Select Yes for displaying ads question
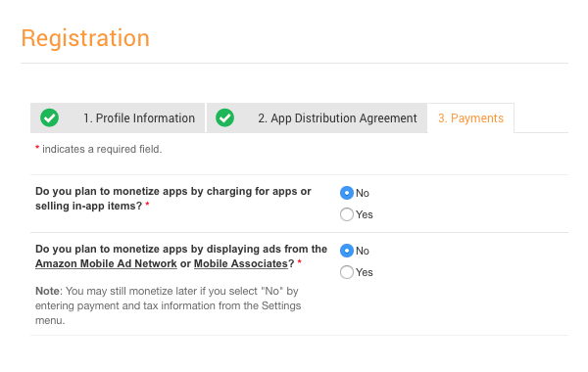The width and height of the screenshot is (588, 372). click(347, 272)
